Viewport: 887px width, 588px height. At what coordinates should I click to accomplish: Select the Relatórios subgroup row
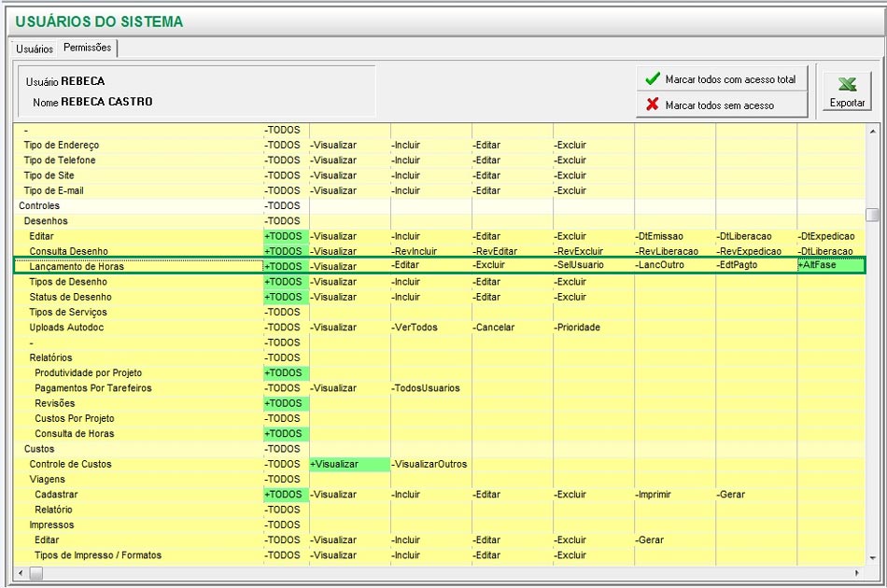point(50,357)
